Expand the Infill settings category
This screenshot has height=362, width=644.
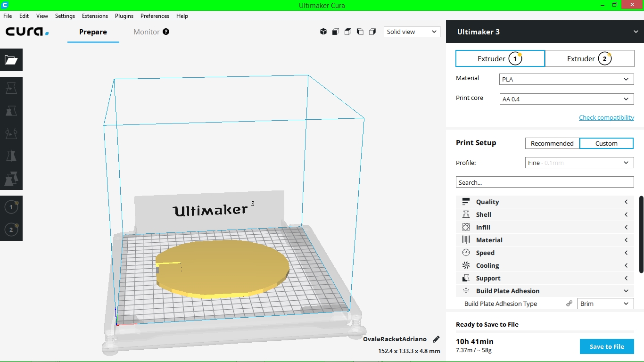click(545, 227)
